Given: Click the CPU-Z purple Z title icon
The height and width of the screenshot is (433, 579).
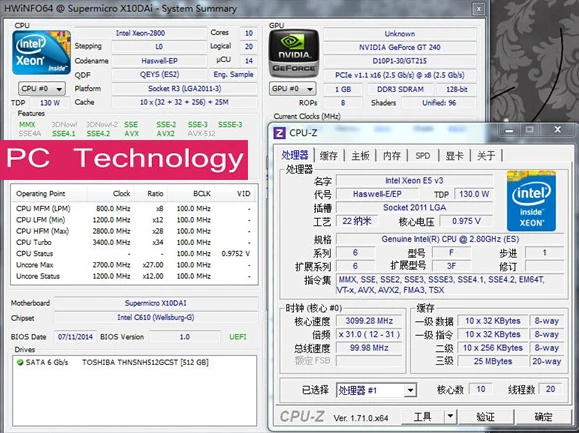Looking at the screenshot, I should tap(279, 133).
